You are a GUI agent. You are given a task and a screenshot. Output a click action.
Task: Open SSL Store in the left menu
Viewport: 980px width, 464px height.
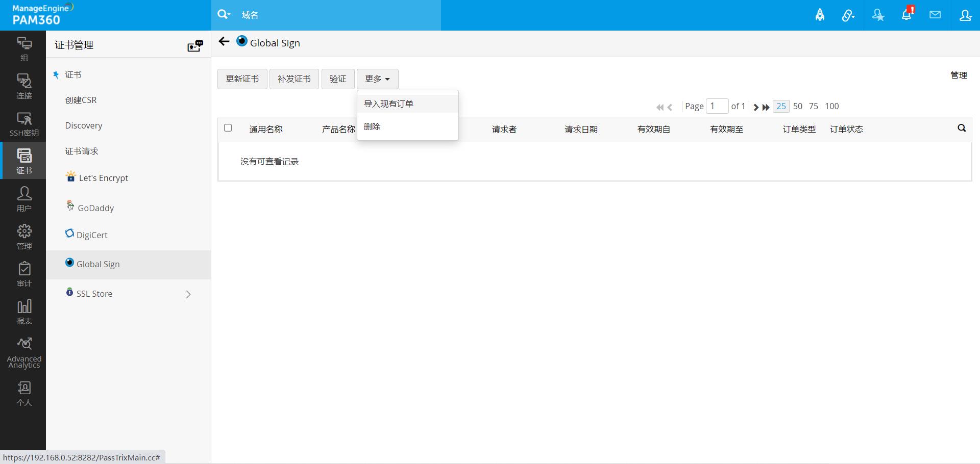94,294
